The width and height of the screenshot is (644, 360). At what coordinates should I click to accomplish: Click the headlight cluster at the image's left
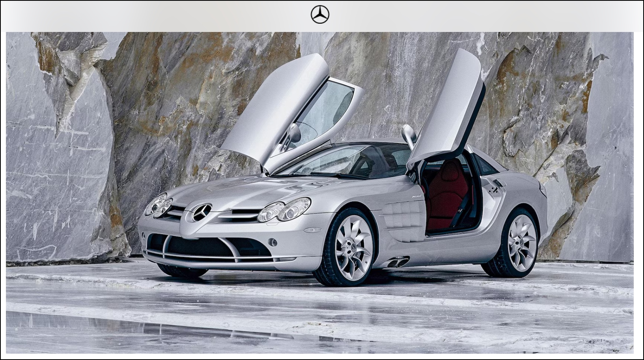pos(159,205)
